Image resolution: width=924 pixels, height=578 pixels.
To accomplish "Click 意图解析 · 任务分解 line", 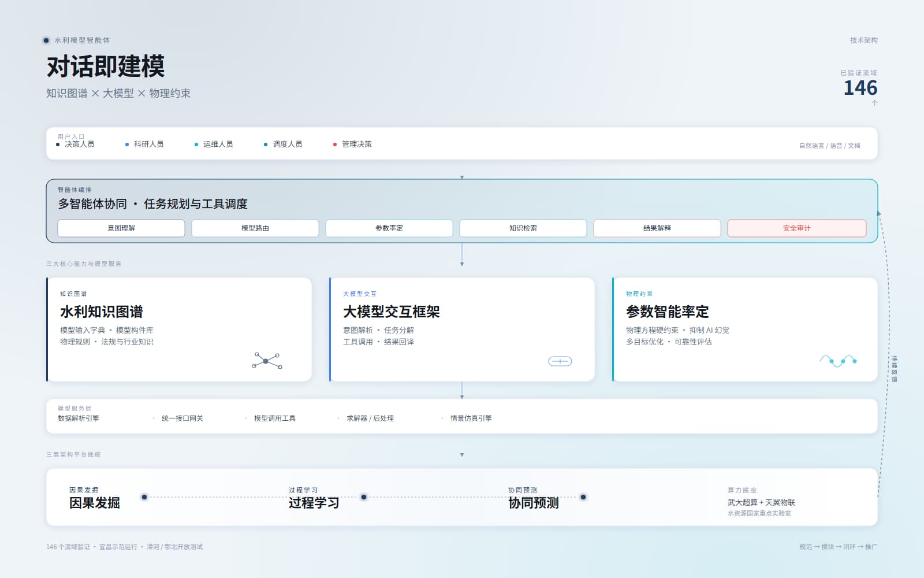I will pos(379,330).
